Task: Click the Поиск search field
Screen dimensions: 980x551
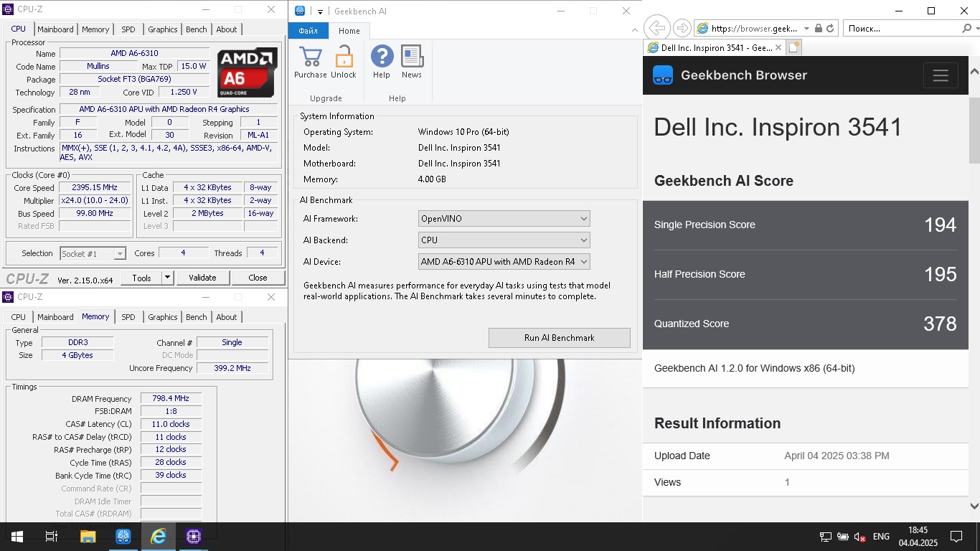Action: 901,29
